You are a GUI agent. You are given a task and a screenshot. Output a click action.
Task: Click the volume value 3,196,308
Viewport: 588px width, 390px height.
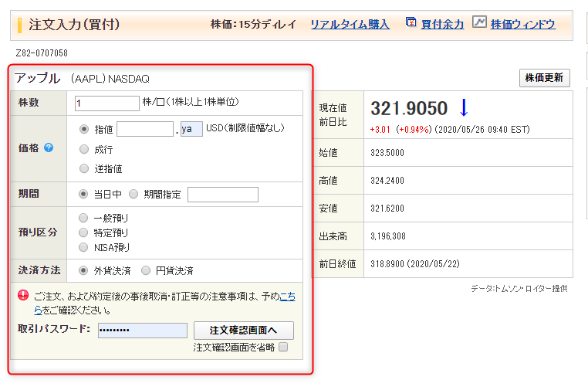tap(388, 236)
